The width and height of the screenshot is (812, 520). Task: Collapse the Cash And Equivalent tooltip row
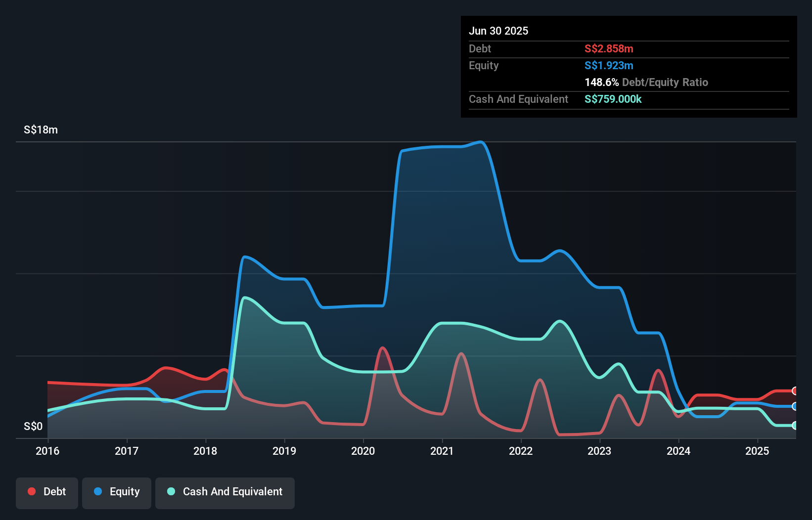click(518, 99)
